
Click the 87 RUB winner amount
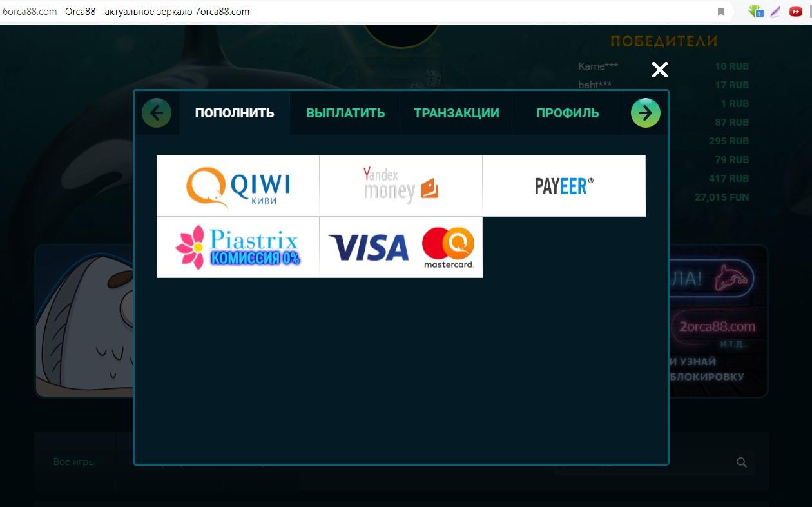coord(732,123)
